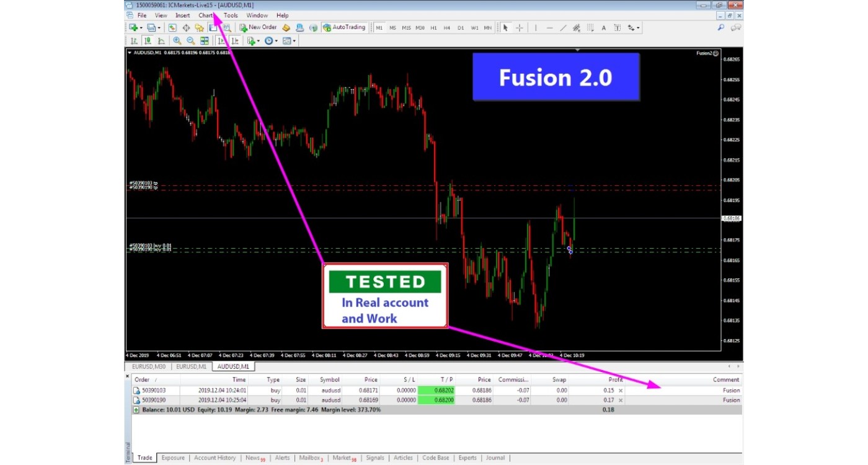
Task: Switch to Account History tab
Action: pos(215,458)
